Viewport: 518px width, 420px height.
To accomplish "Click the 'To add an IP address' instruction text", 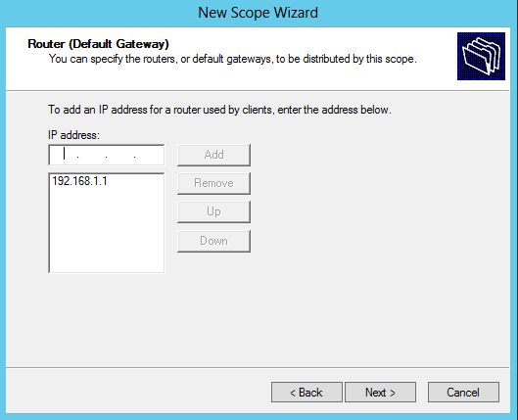I will pyautogui.click(x=219, y=110).
